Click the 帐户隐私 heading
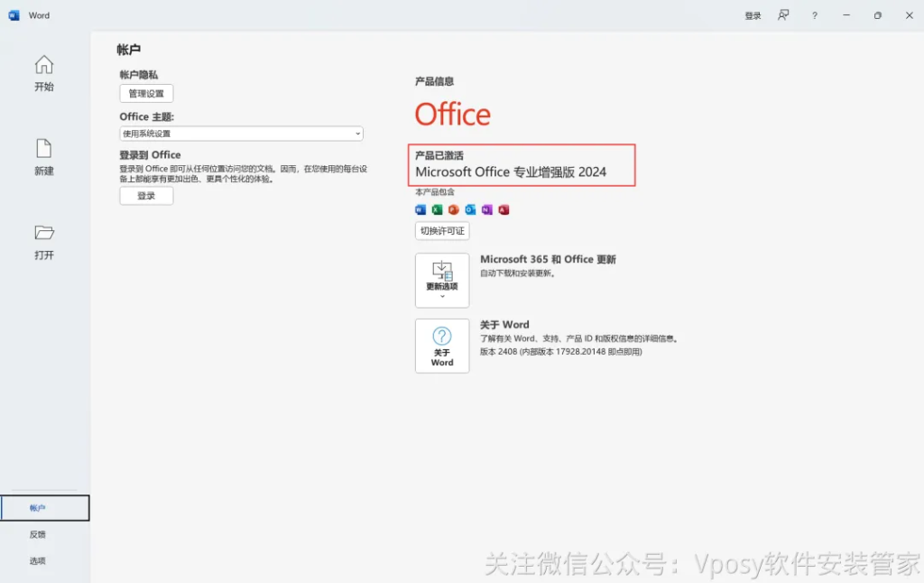 point(138,75)
